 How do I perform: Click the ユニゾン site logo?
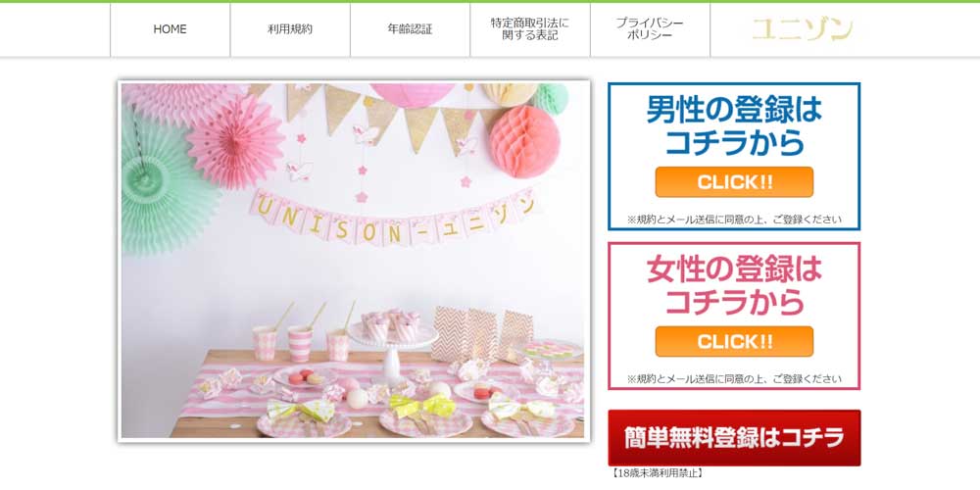[x=803, y=29]
